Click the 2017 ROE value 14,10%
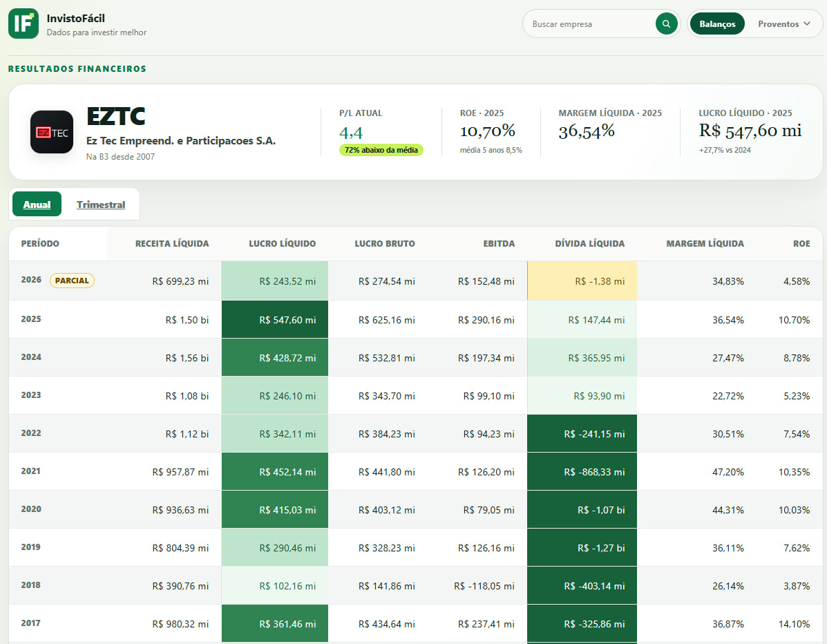The height and width of the screenshot is (644, 827). (x=795, y=624)
